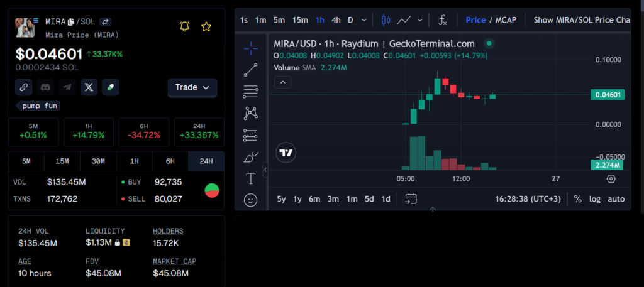Select the 24H +33,367% change card

click(199, 132)
